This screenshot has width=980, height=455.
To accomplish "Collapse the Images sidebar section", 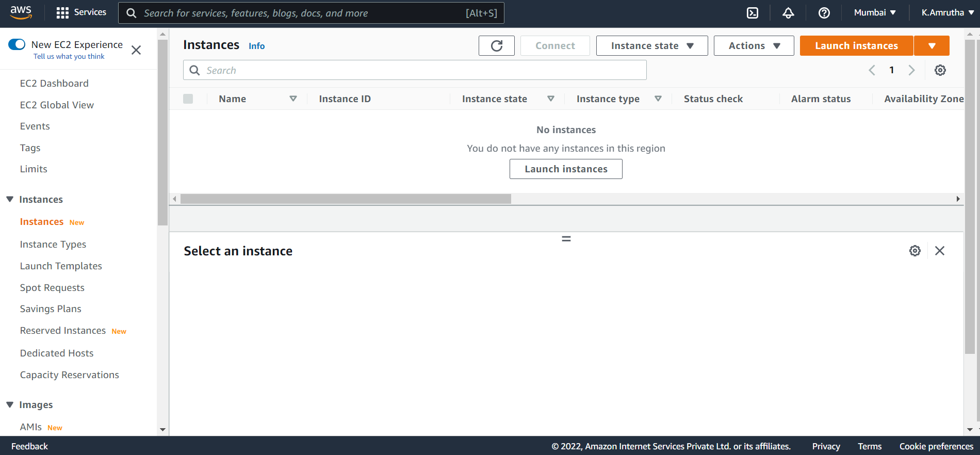I will (x=10, y=404).
